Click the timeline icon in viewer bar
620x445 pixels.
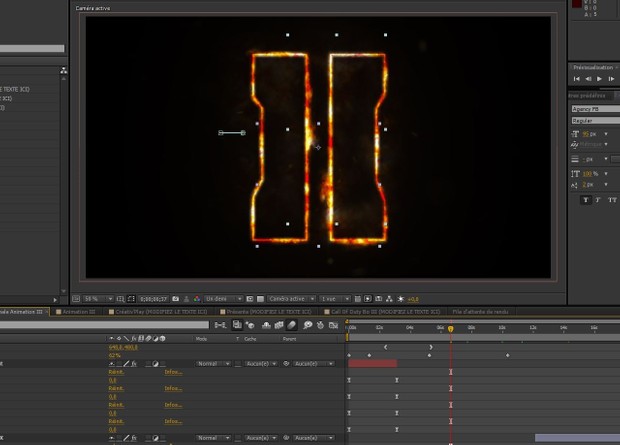378,299
